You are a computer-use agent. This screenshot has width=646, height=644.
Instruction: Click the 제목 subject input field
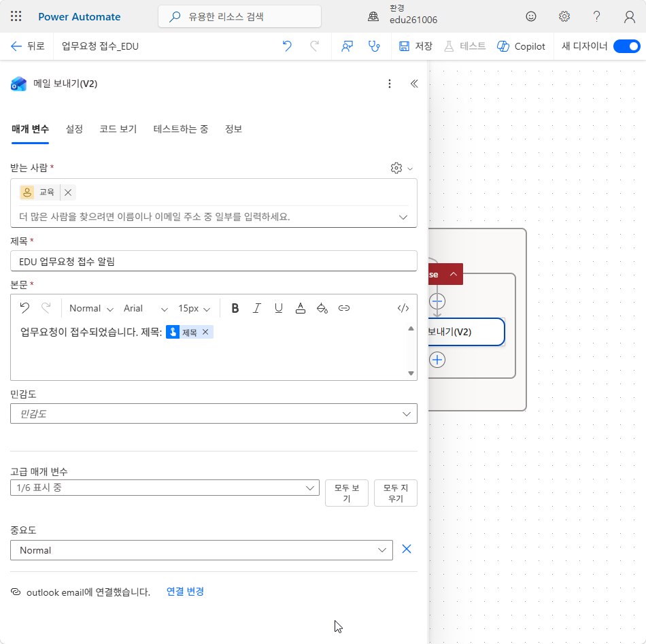tap(214, 261)
